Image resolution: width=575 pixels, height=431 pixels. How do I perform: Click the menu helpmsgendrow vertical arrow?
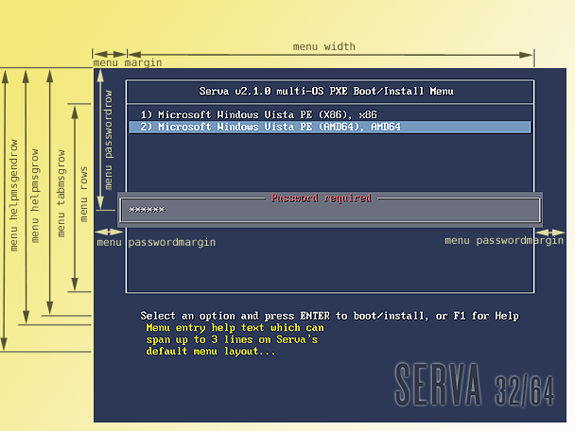click(4, 210)
